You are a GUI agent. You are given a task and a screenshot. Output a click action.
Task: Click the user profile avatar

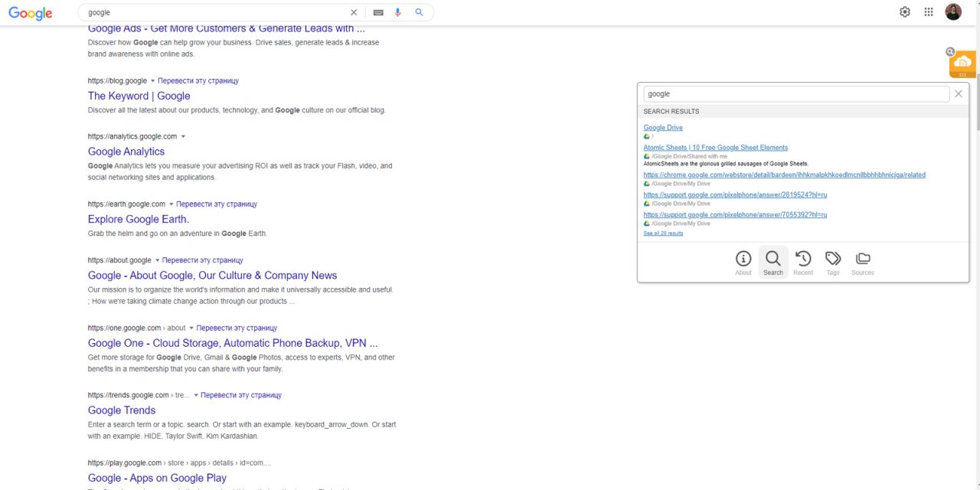[x=953, y=11]
